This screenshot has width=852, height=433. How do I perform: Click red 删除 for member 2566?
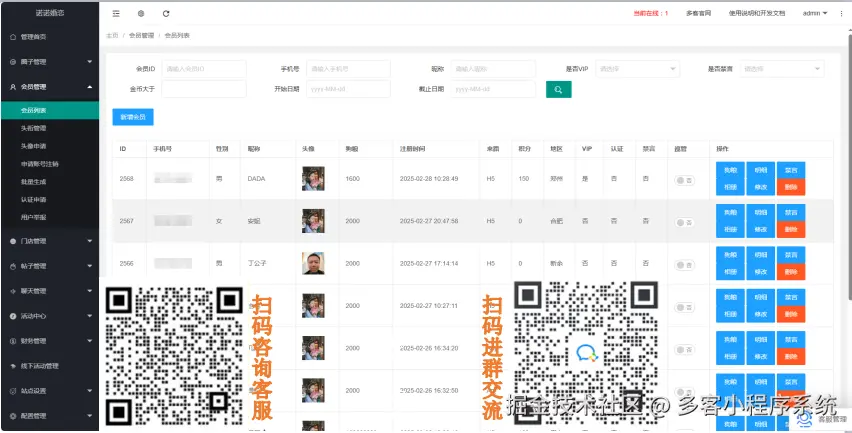[791, 272]
